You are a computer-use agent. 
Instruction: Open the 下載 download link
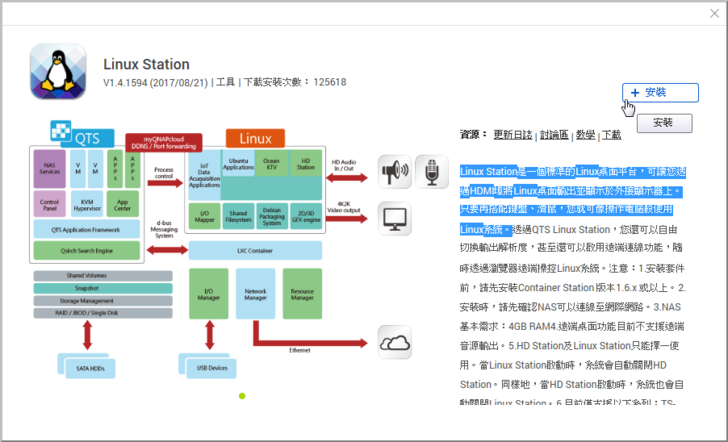(611, 135)
